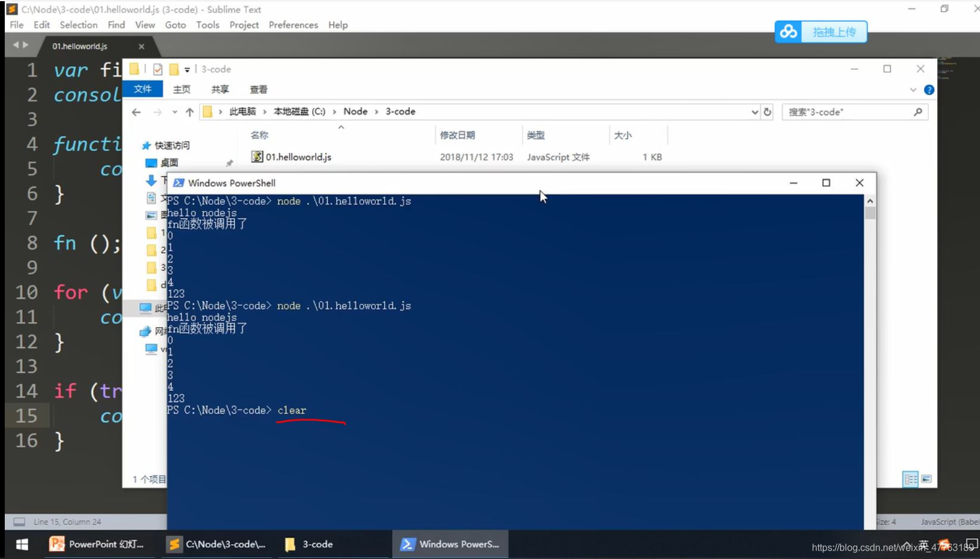980x559 pixels.
Task: Switch Explorer to details view icon
Action: coord(911,479)
